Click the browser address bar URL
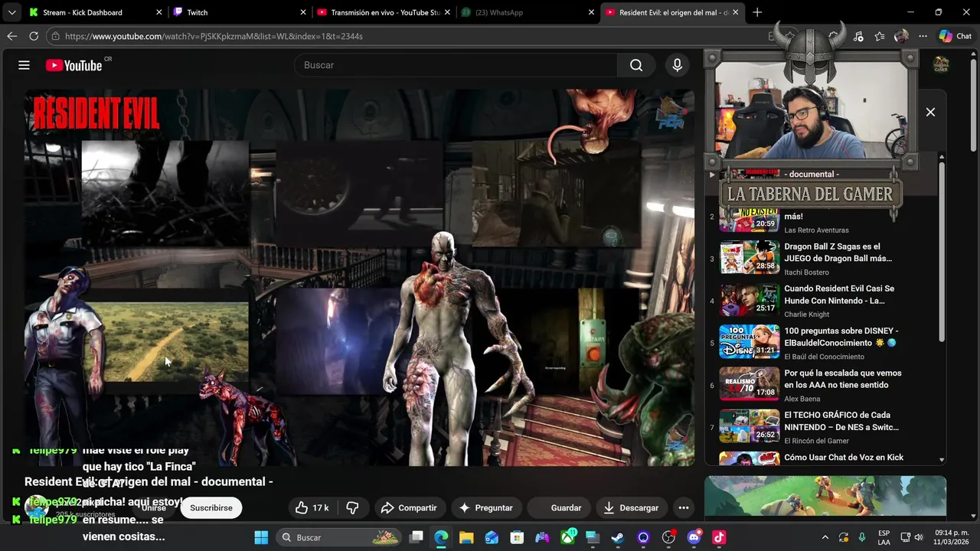 (214, 36)
